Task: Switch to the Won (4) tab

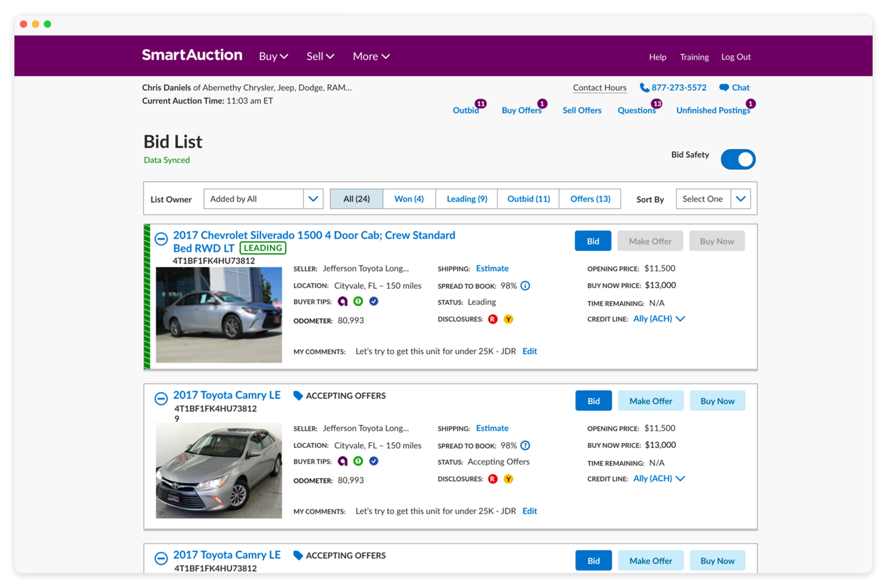Action: tap(409, 199)
